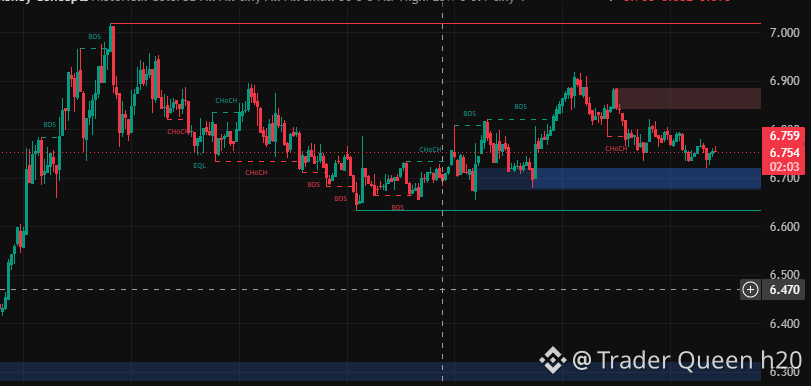This screenshot has height=386, width=811.
Task: Select the green horizontal low line
Action: [559, 210]
